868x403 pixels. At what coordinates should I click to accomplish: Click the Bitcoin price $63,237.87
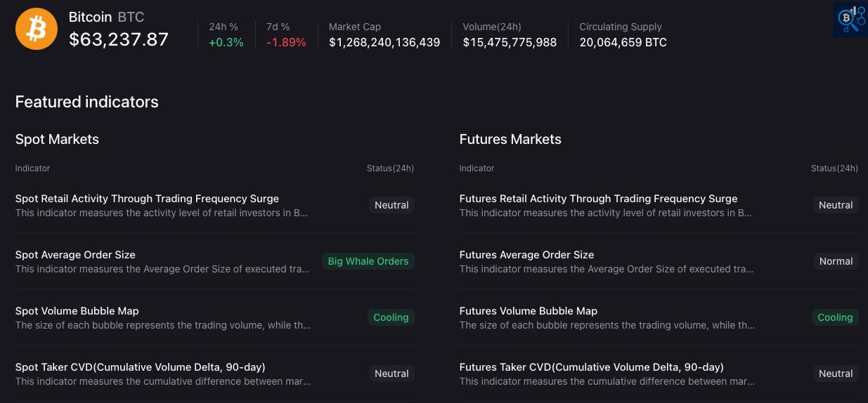[x=119, y=39]
